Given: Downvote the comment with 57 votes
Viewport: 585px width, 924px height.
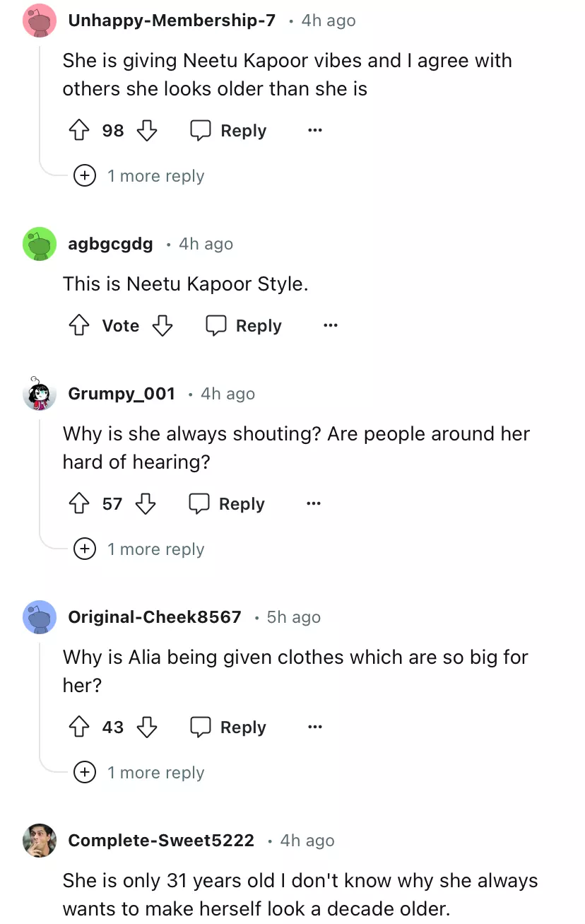Looking at the screenshot, I should point(146,504).
